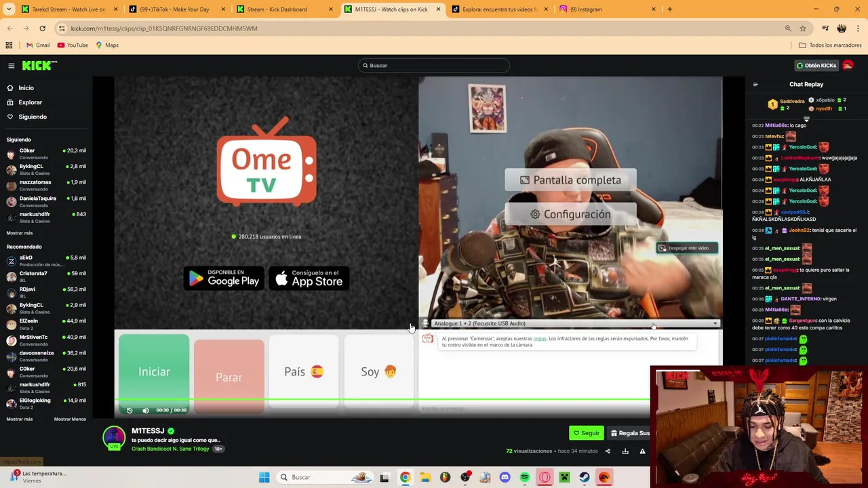Click the replay rewind icon on the player
Image resolution: width=868 pixels, height=488 pixels.
click(130, 410)
